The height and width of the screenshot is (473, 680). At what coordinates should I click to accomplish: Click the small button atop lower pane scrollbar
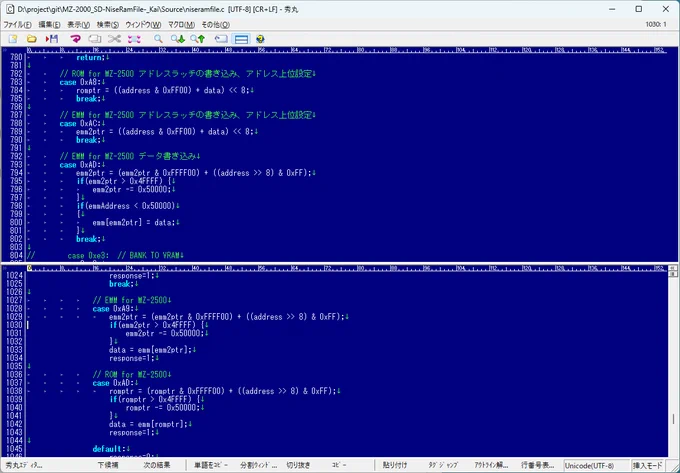tap(673, 269)
